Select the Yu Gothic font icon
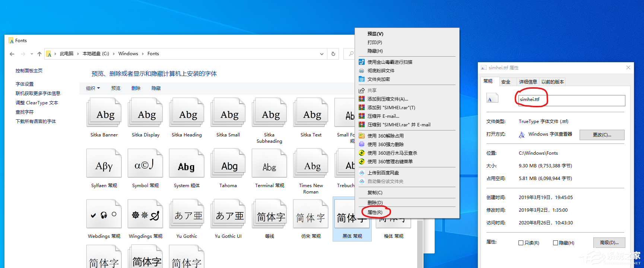The height and width of the screenshot is (268, 644). point(187,214)
